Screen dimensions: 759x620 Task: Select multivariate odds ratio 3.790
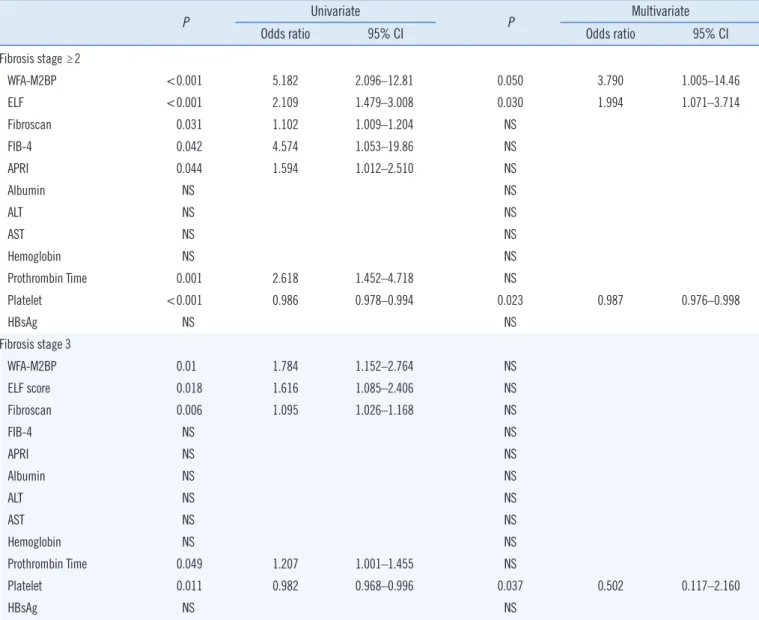[x=610, y=80]
